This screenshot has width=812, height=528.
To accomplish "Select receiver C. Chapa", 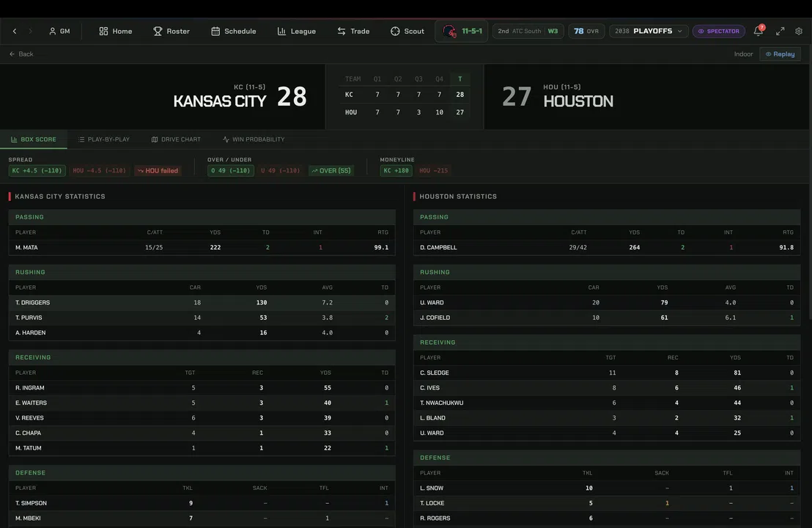I will tap(202, 433).
